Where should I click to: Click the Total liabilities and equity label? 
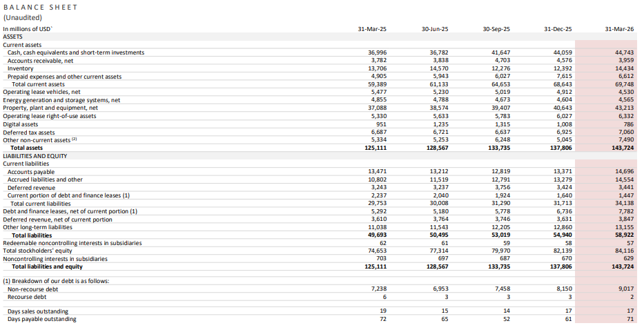click(x=47, y=266)
